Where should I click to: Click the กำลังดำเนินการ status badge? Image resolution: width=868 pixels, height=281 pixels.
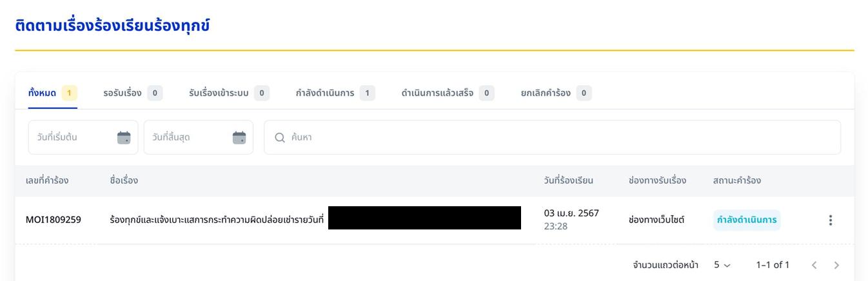746,220
